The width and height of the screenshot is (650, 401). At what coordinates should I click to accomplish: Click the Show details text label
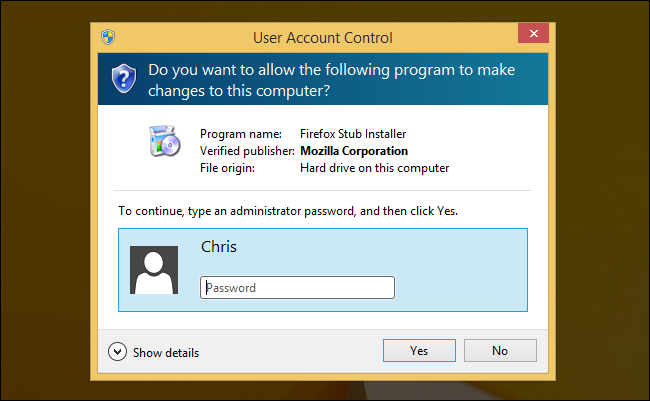[166, 352]
